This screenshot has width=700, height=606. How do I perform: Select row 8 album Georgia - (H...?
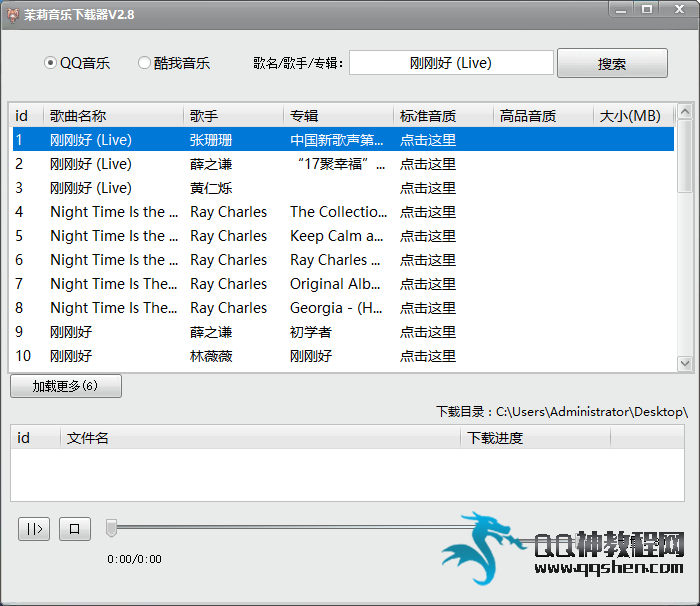[336, 308]
